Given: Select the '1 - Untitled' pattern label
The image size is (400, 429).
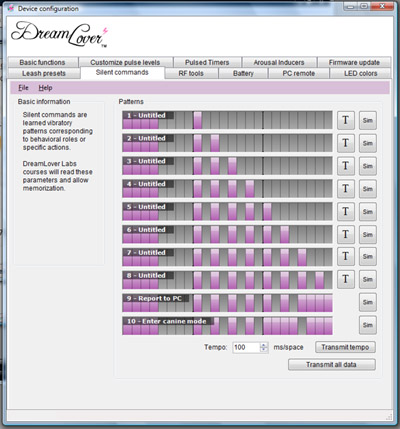Looking at the screenshot, I should pyautogui.click(x=148, y=115).
